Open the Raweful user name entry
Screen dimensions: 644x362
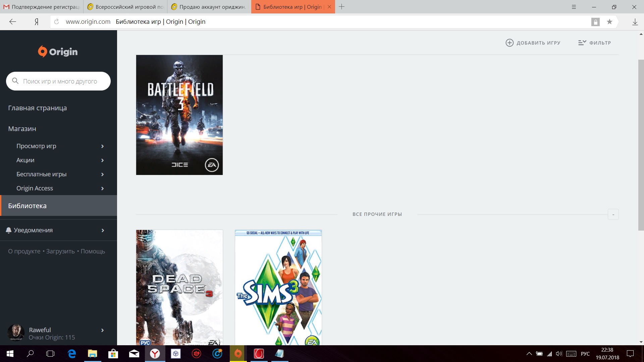(x=40, y=330)
